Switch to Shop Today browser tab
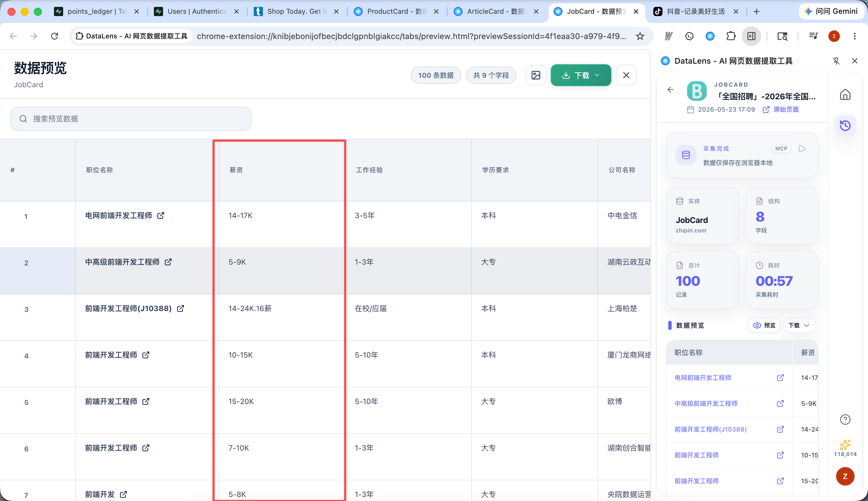The width and height of the screenshot is (868, 501). click(296, 11)
